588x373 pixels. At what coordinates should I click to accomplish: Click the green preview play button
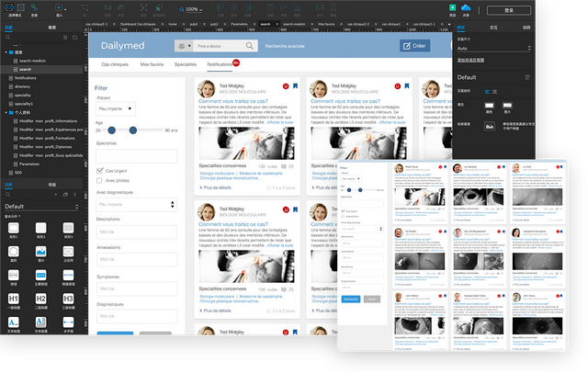point(453,8)
